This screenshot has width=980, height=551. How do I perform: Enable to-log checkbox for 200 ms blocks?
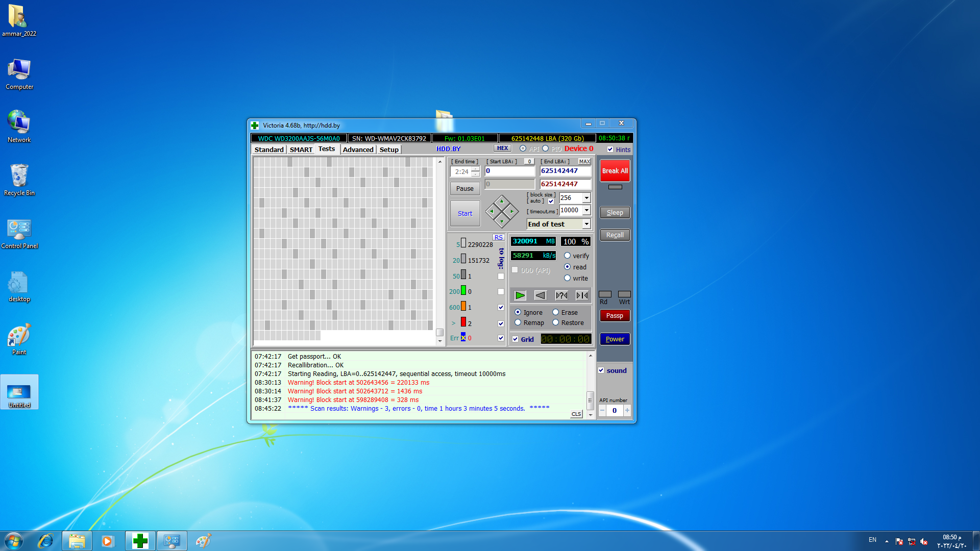[x=501, y=292]
